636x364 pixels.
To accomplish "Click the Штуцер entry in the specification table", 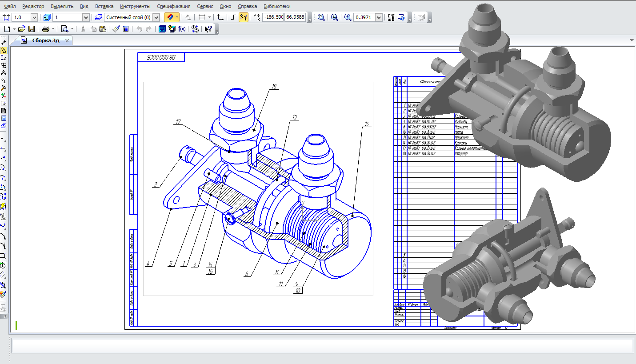I will tap(461, 153).
